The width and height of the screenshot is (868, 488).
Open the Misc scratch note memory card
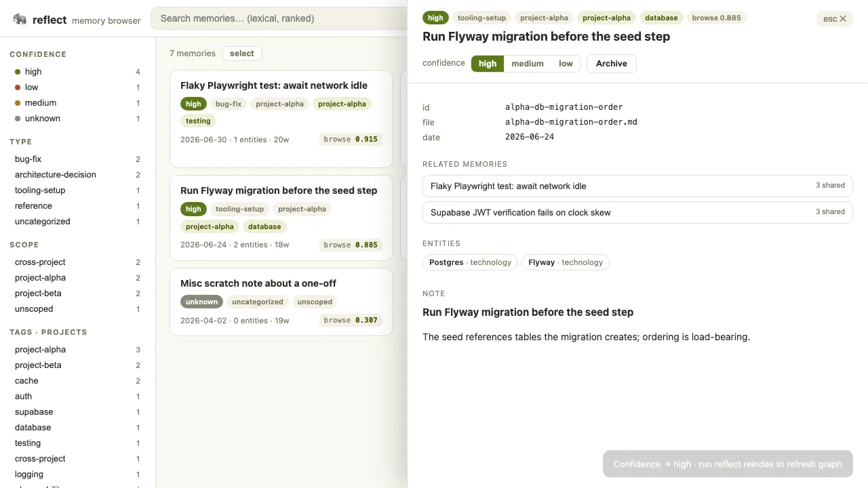pyautogui.click(x=281, y=302)
